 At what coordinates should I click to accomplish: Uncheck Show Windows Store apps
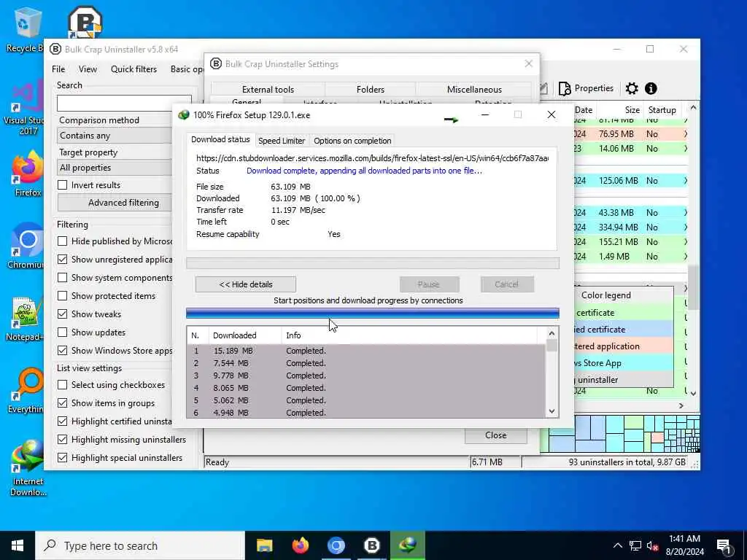pos(63,351)
